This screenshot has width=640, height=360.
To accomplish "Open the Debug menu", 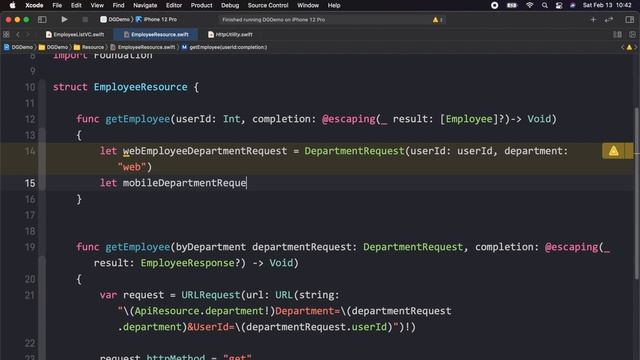I will (230, 5).
